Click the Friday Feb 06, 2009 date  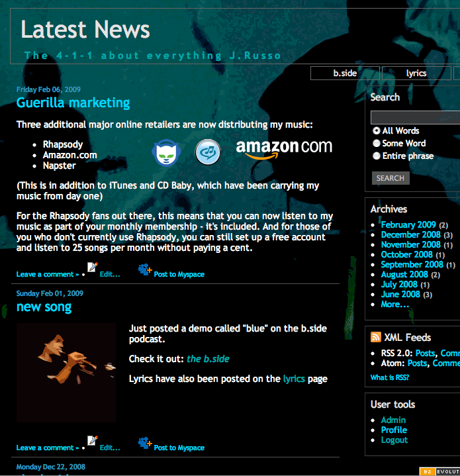[x=48, y=89]
